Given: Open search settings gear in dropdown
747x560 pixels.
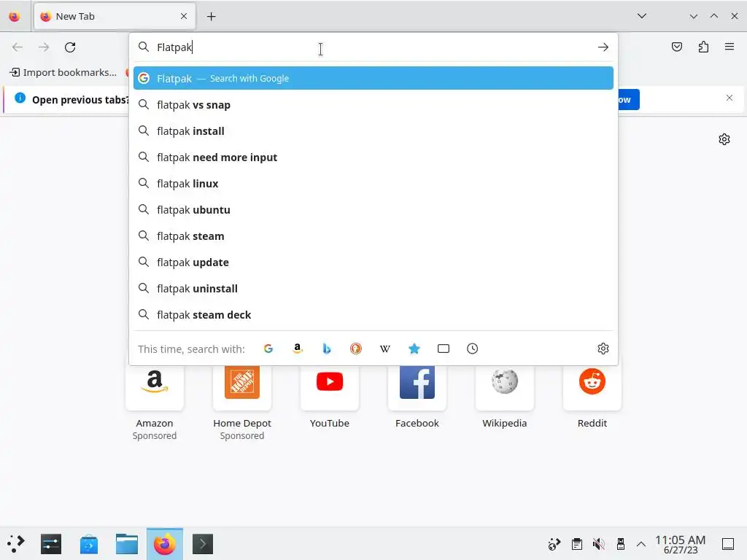Looking at the screenshot, I should coord(603,349).
